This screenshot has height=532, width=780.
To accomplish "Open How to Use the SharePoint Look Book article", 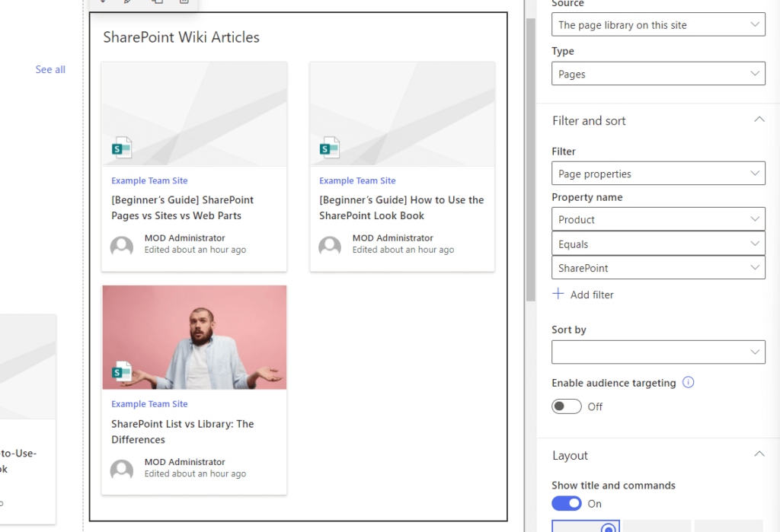I will (401, 207).
